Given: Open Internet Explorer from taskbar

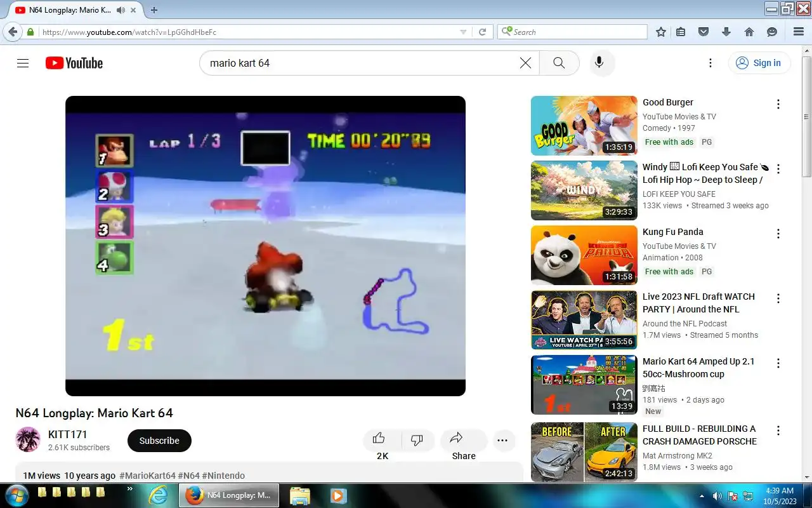Looking at the screenshot, I should click(158, 495).
